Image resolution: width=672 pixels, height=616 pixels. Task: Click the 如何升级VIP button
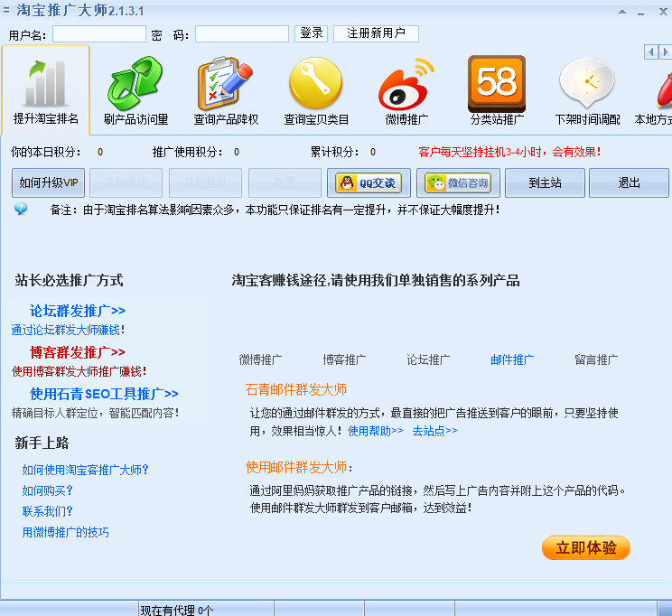(49, 182)
